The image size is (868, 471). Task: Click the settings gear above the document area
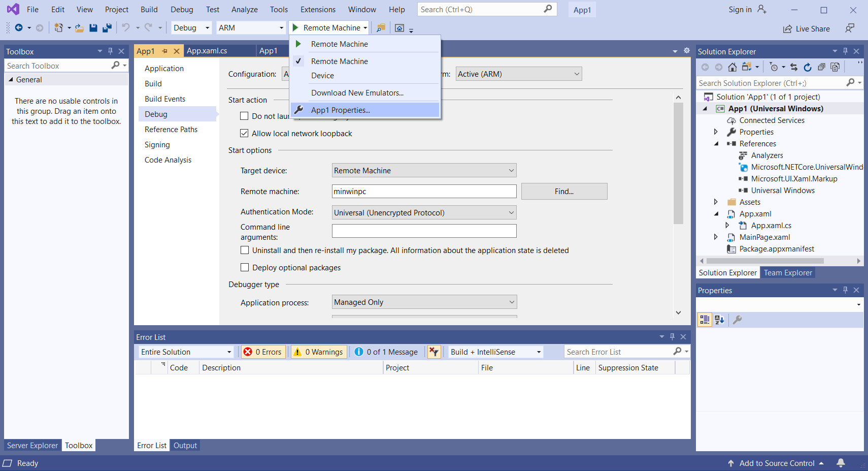pos(687,51)
